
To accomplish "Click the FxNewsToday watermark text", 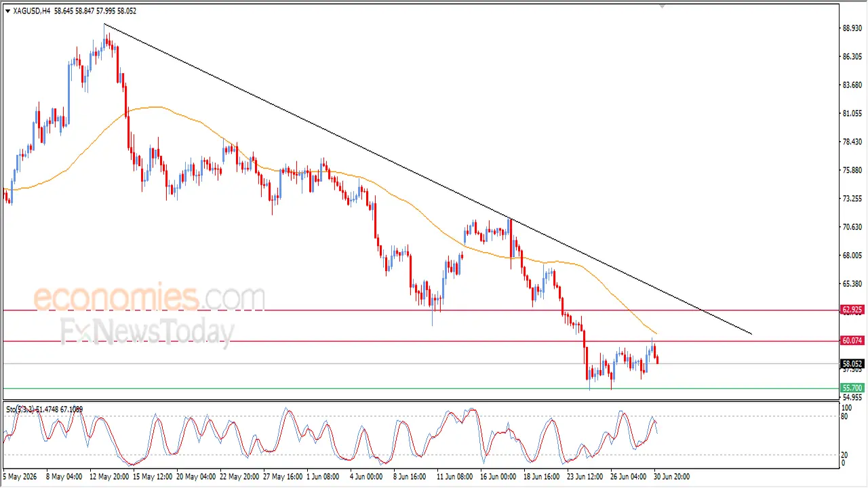I will point(147,332).
